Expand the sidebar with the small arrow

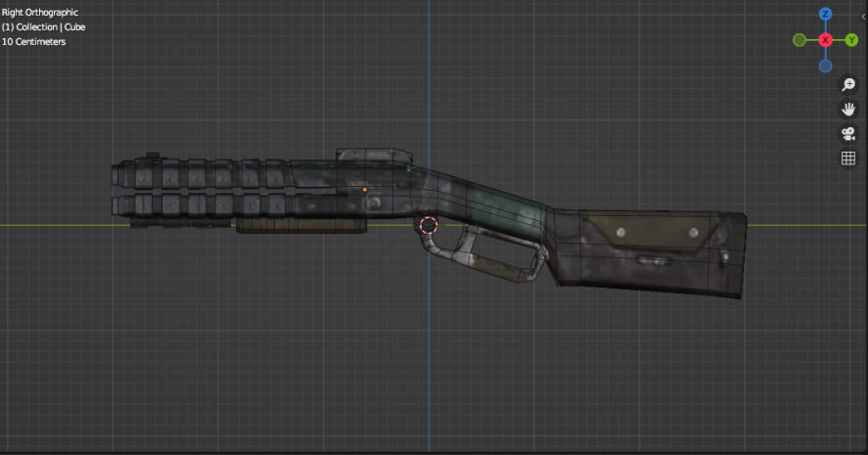pos(863,17)
